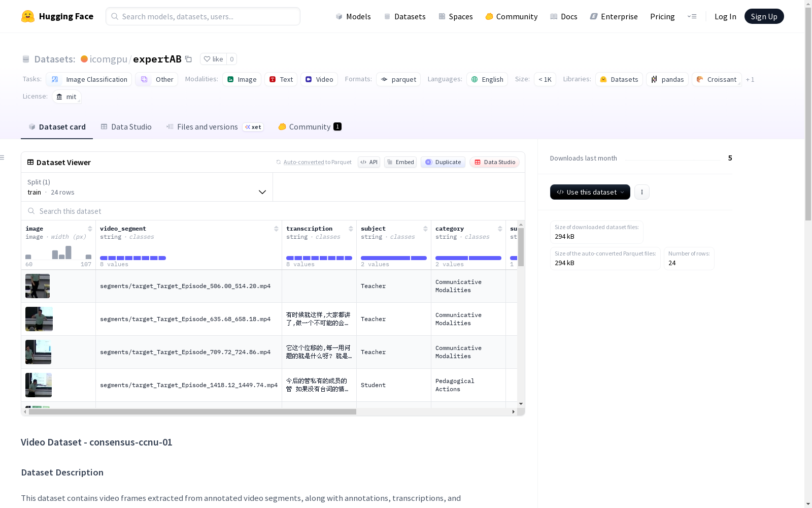Switch to the Data Studio tab
Screen dimensions: 812x508
coord(126,126)
